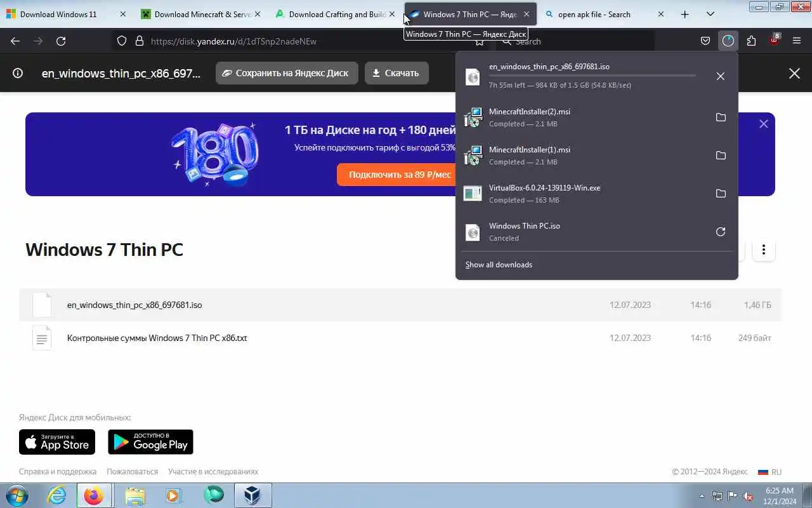Open the Google Play badge link
Image resolution: width=812 pixels, height=508 pixels.
tap(150, 442)
